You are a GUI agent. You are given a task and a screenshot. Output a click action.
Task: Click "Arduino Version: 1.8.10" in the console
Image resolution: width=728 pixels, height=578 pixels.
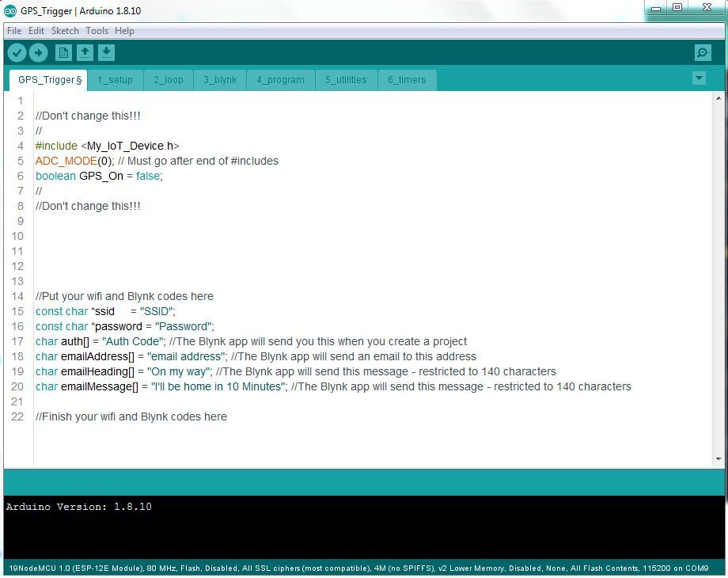[x=79, y=507]
